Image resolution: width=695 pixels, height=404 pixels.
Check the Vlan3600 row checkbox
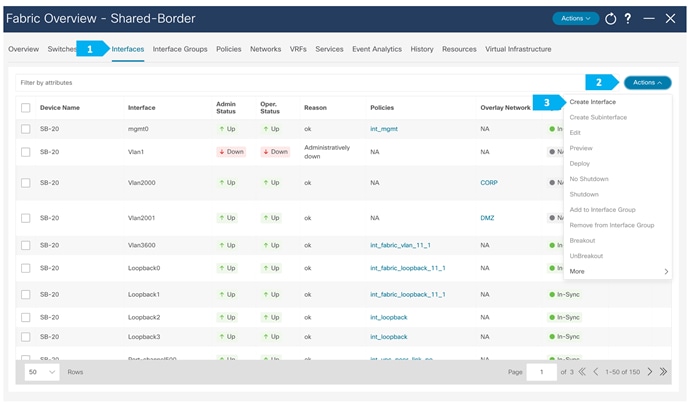26,245
